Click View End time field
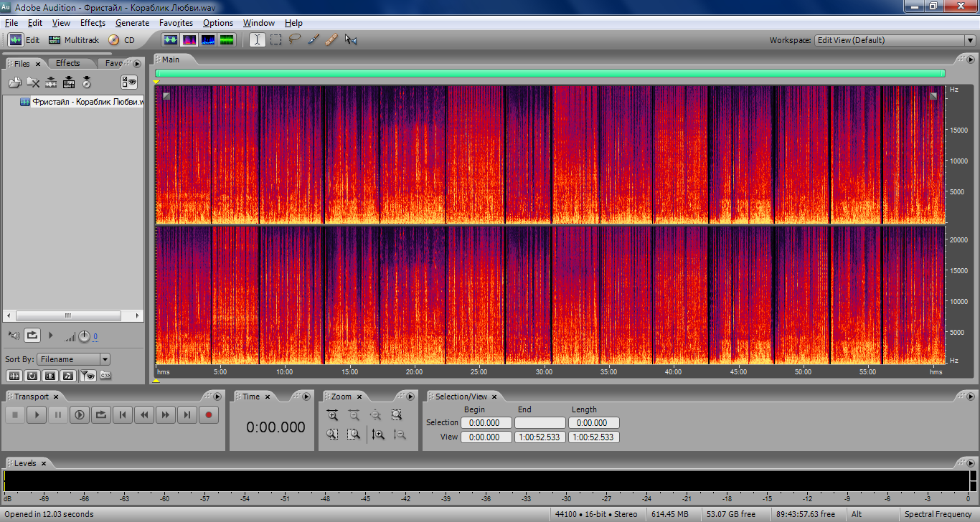Image resolution: width=980 pixels, height=522 pixels. click(540, 437)
